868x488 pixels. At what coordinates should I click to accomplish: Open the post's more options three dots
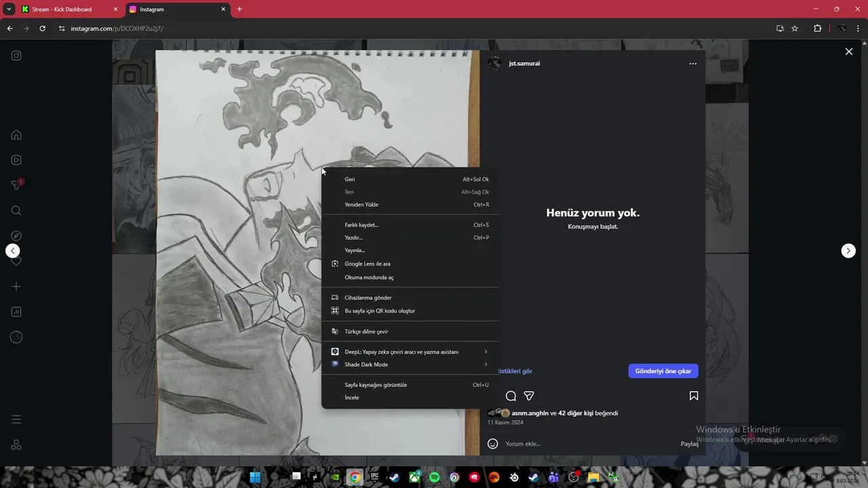pos(692,64)
